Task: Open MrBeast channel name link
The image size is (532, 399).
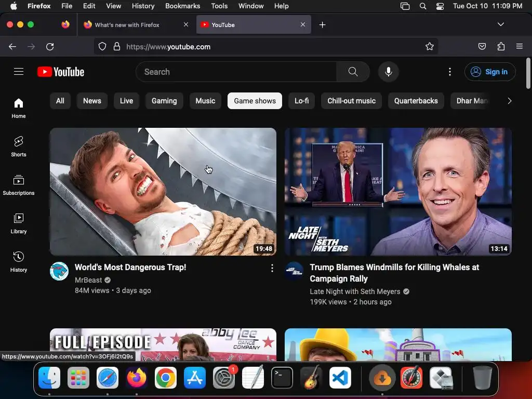Action: (88, 280)
